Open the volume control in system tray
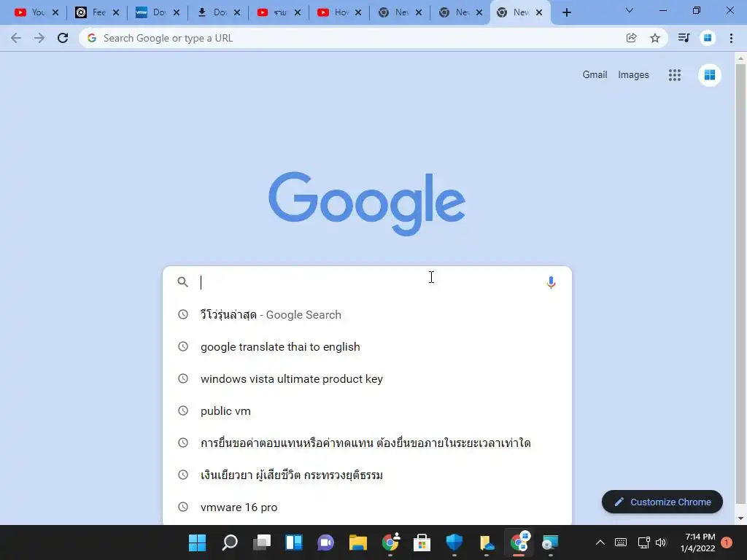 pyautogui.click(x=661, y=542)
